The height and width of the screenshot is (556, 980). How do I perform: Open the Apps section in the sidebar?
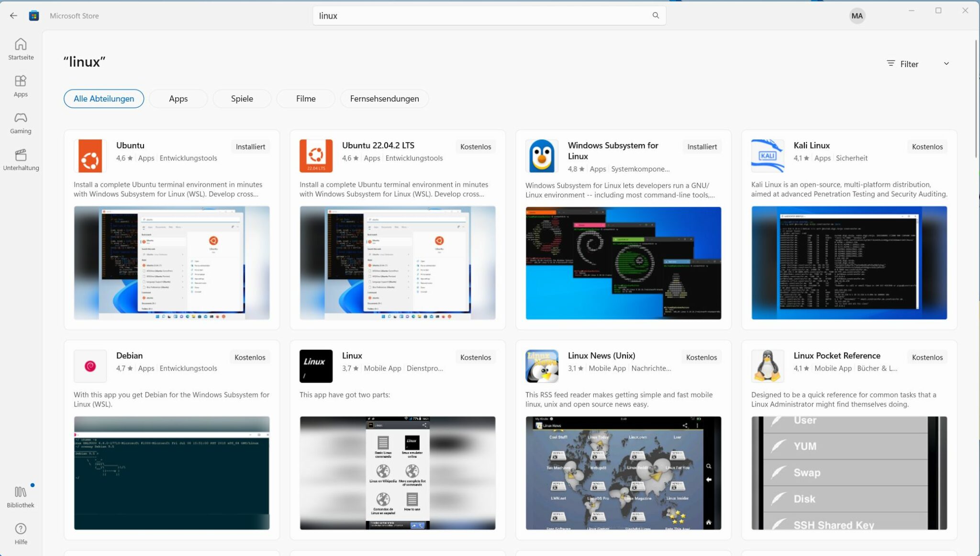(21, 86)
